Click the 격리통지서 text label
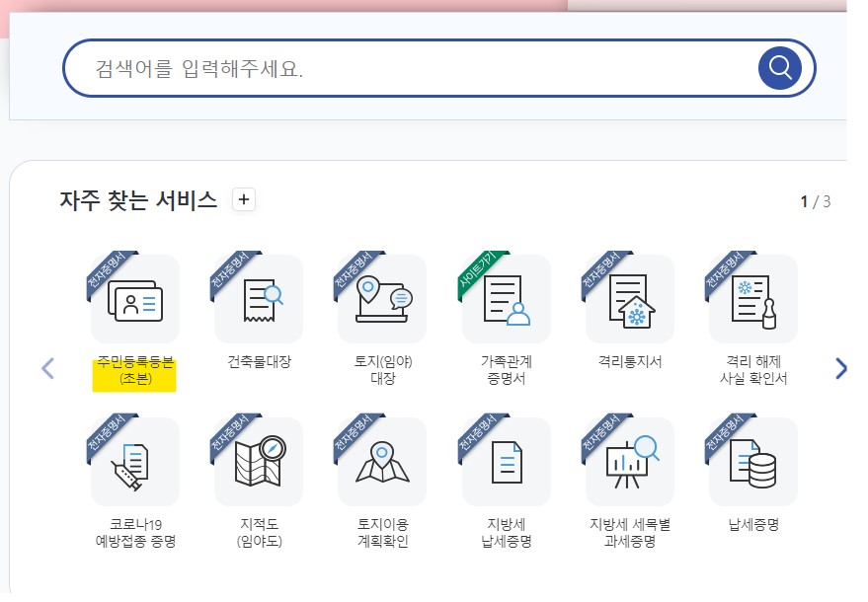Viewport: 868px width, 602px height. 630,362
